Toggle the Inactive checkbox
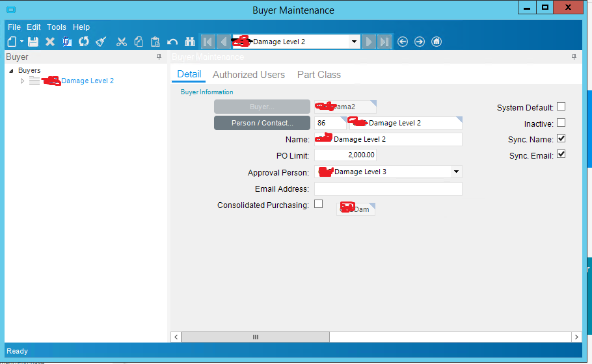Viewport: 592px width, 364px height. pos(561,123)
